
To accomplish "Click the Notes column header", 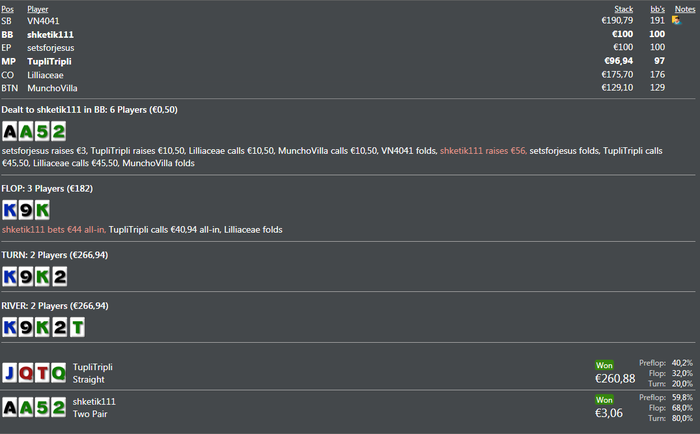I will tap(685, 8).
